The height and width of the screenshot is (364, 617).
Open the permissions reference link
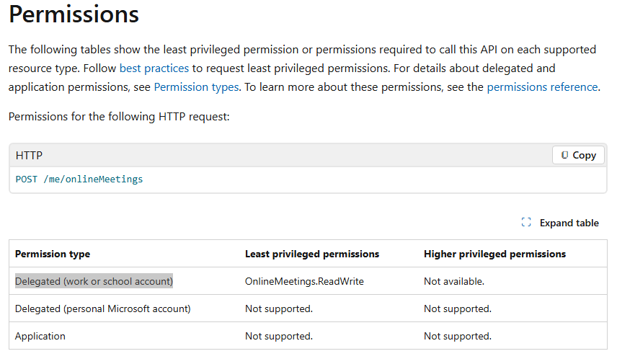point(542,87)
